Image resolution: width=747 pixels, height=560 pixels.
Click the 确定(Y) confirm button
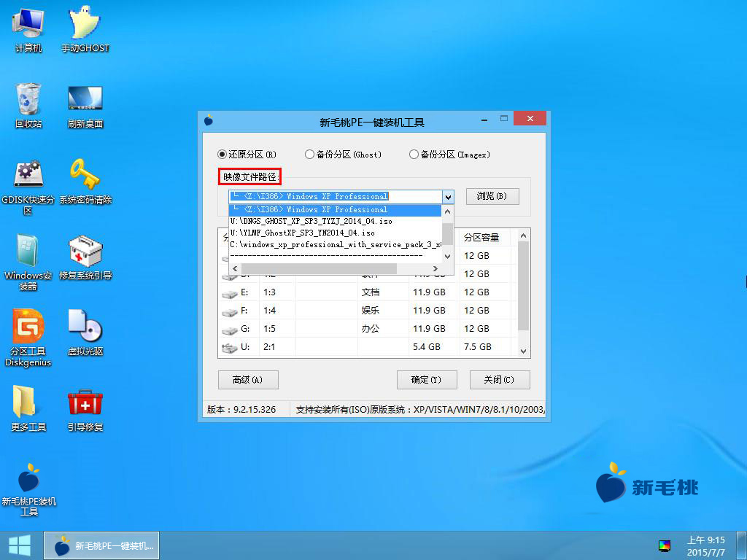426,380
